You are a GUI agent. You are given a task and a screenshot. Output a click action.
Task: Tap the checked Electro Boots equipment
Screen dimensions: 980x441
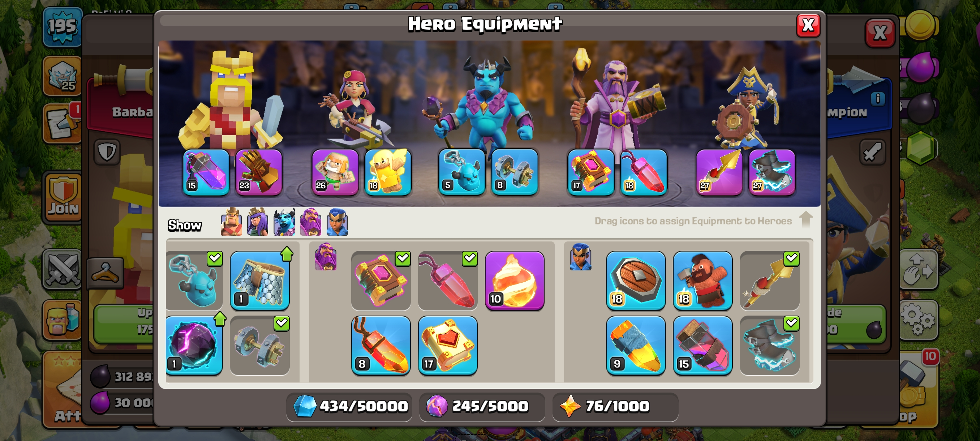click(x=769, y=345)
